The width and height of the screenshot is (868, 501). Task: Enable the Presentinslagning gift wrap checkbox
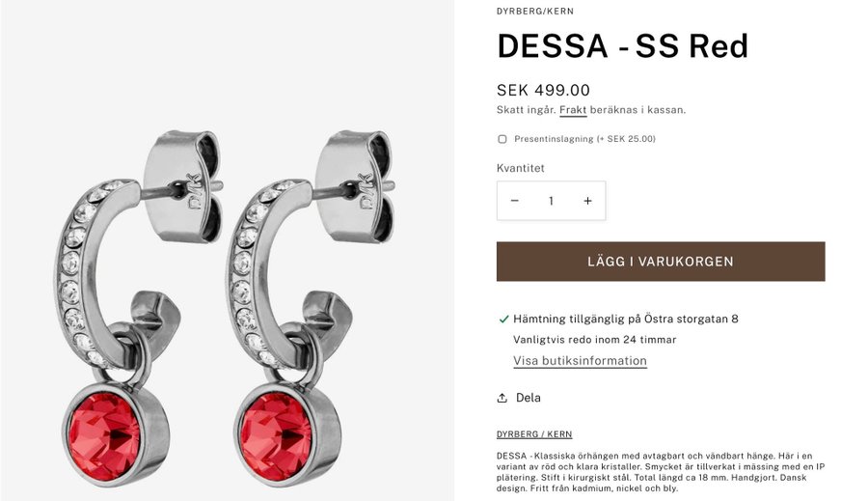(x=502, y=139)
